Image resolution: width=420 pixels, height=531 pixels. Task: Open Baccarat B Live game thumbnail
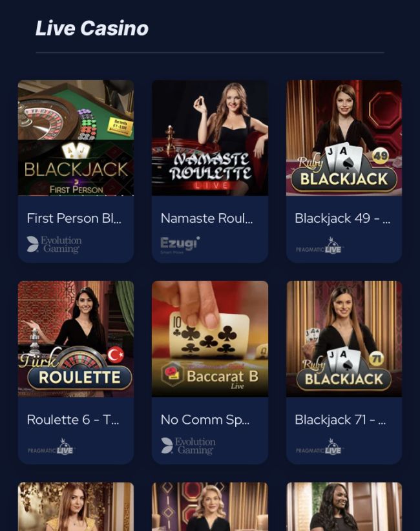(x=210, y=339)
